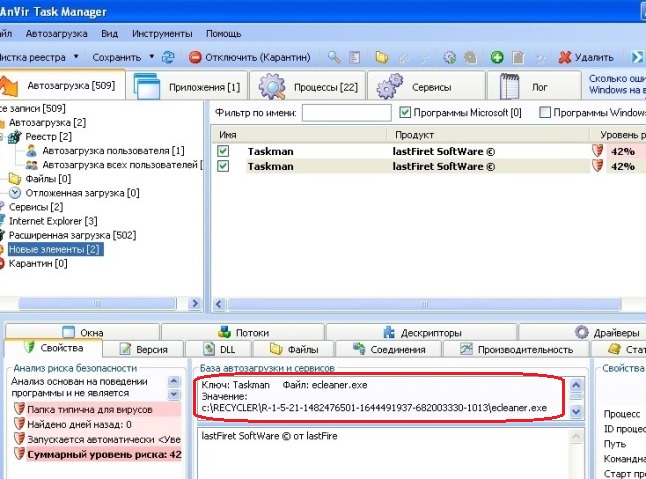This screenshot has width=646, height=479.
Task: Click the user icon of Автозагрузка пользователя
Action: pyautogui.click(x=31, y=150)
